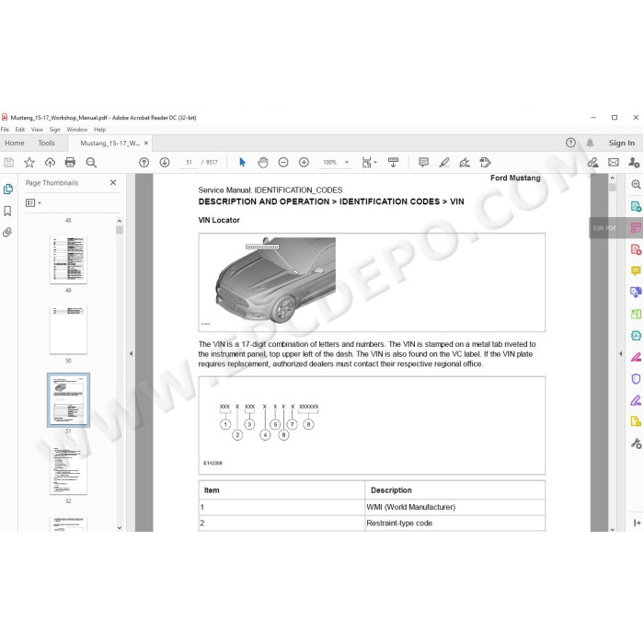The height and width of the screenshot is (644, 644).
Task: Click the page number input field
Action: coord(189,163)
